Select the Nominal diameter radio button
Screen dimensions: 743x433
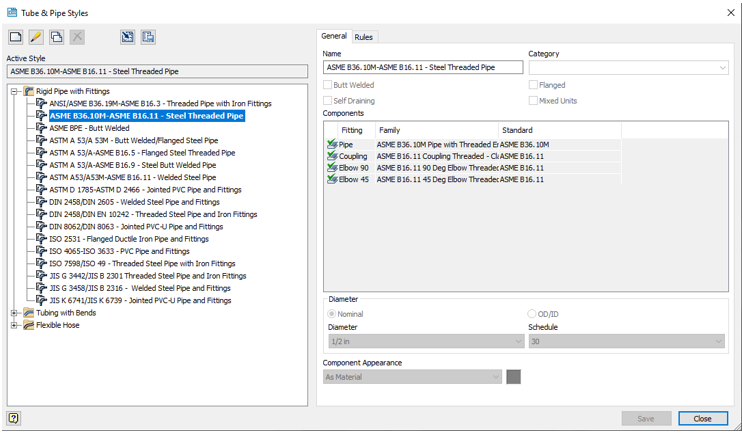(x=332, y=314)
